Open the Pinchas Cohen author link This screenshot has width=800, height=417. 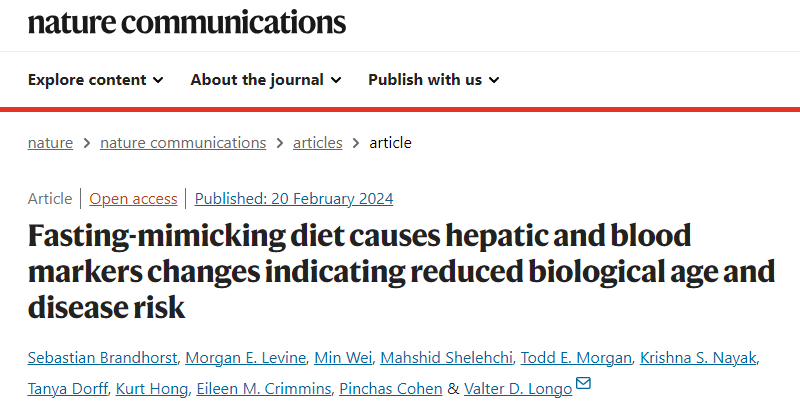click(x=391, y=389)
